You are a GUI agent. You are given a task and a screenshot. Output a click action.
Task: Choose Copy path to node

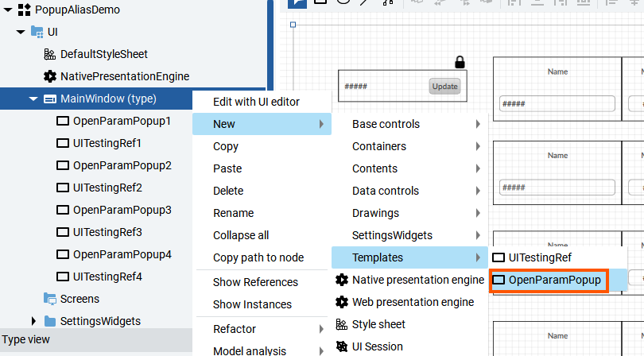pos(262,258)
